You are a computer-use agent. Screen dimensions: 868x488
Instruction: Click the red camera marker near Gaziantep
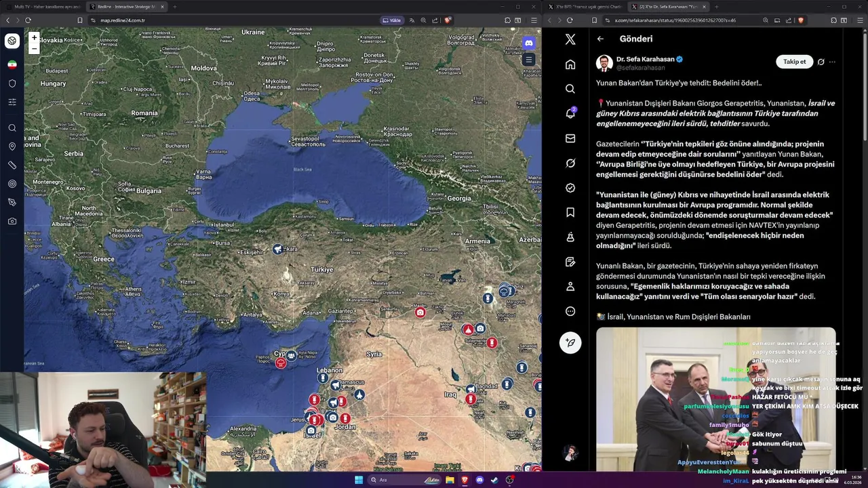tap(420, 312)
